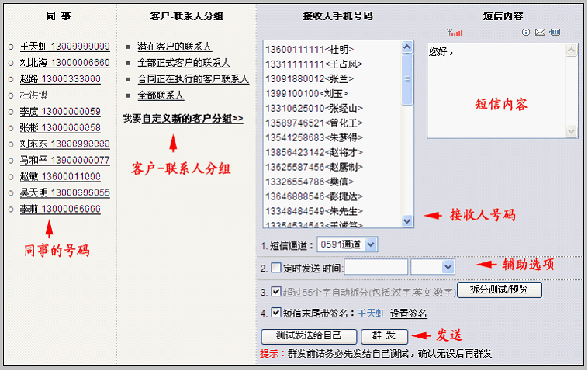Viewport: 588px width, 371px height.
Task: Click the info icon above message box
Action: tap(525, 32)
